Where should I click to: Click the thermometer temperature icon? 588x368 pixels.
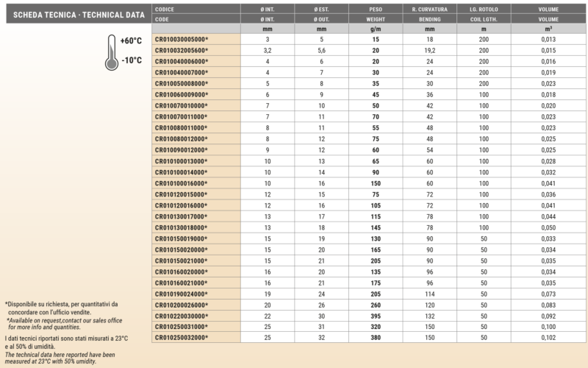[112, 52]
